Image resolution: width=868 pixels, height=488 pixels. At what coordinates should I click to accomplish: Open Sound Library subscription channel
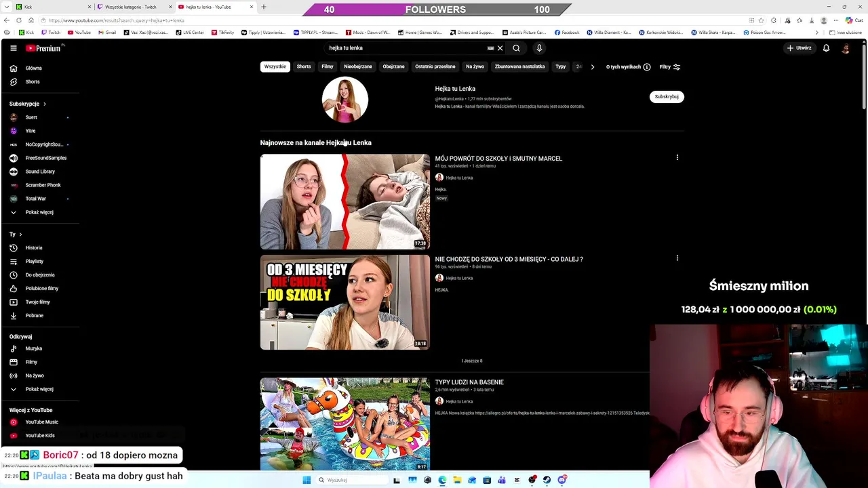[x=39, y=171]
